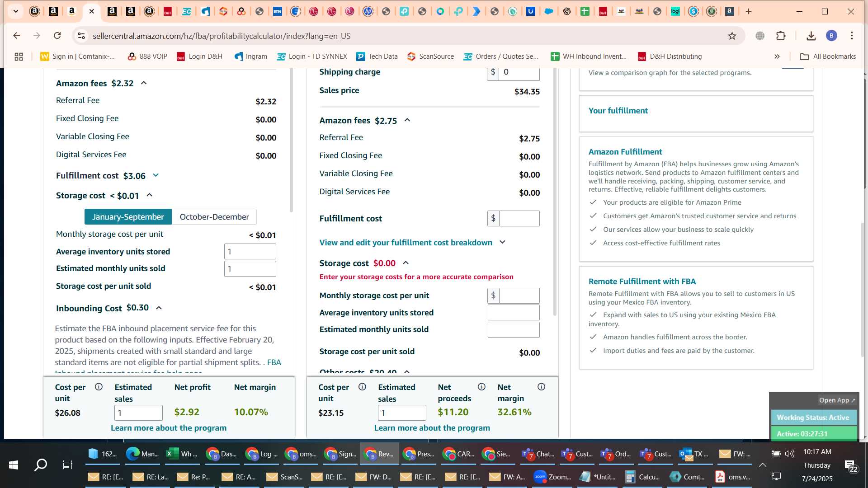Expand View and edit your fulfillment cost breakdown
The height and width of the screenshot is (488, 868).
(502, 242)
